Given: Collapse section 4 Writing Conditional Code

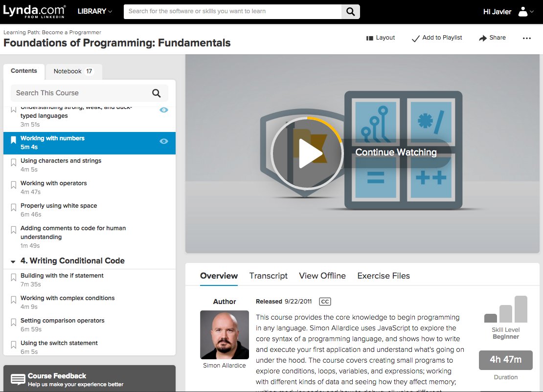Looking at the screenshot, I should click(12, 261).
